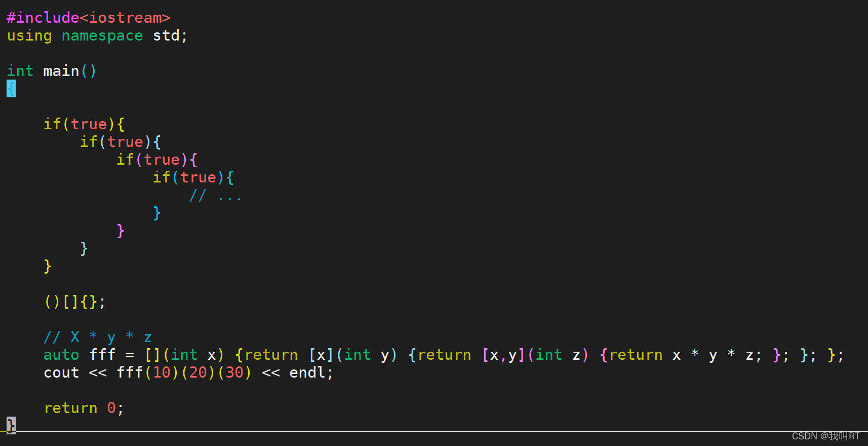Click the ()[]{}; line
This screenshot has height=446, width=868.
click(75, 302)
